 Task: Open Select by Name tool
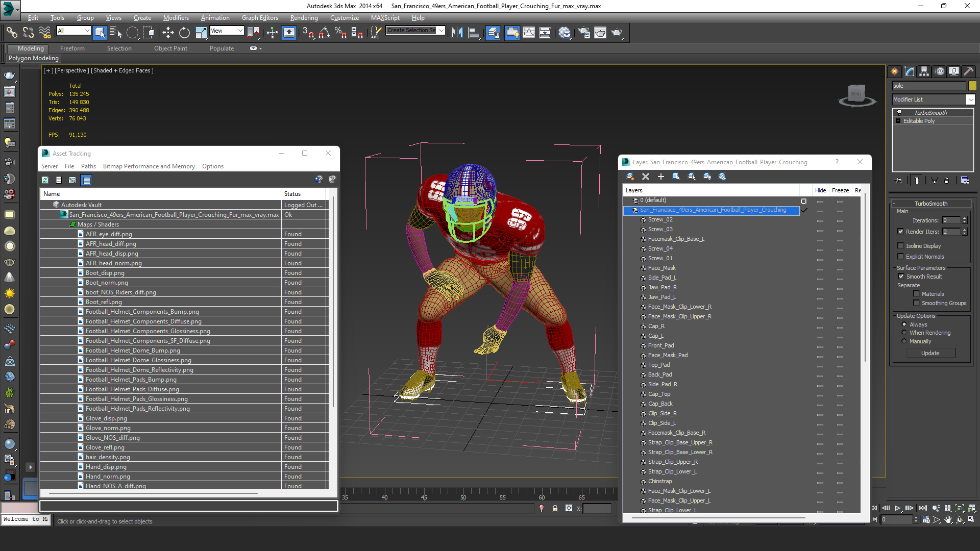point(116,33)
